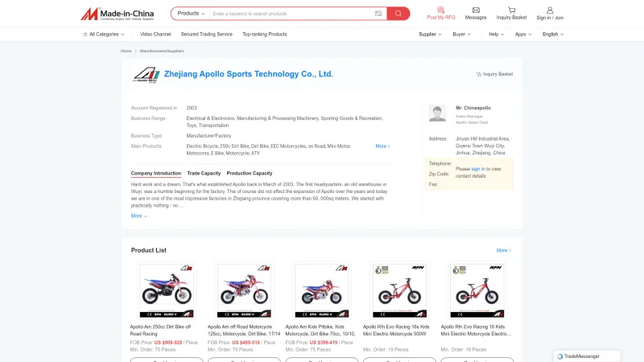Open image search camera icon
Screen dimensions: 644x362
(378, 14)
